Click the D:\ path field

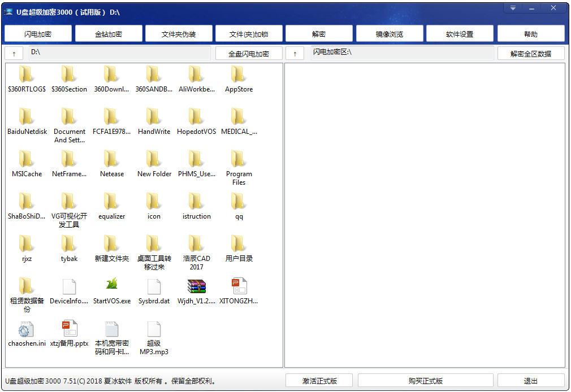click(120, 53)
